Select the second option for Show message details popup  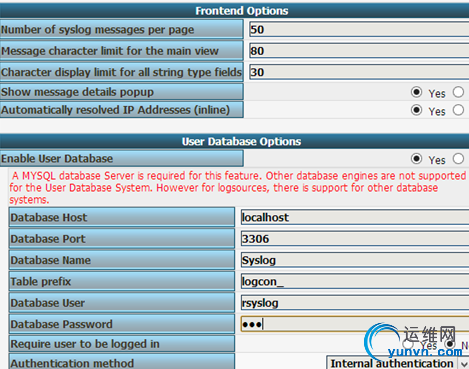[458, 92]
